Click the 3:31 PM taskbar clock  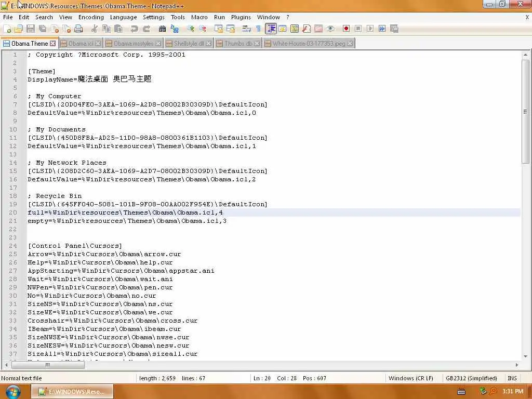point(513,391)
